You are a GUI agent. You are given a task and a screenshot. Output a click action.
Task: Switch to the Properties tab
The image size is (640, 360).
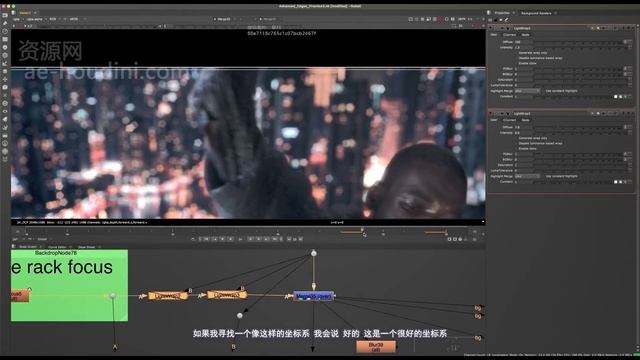click(502, 13)
